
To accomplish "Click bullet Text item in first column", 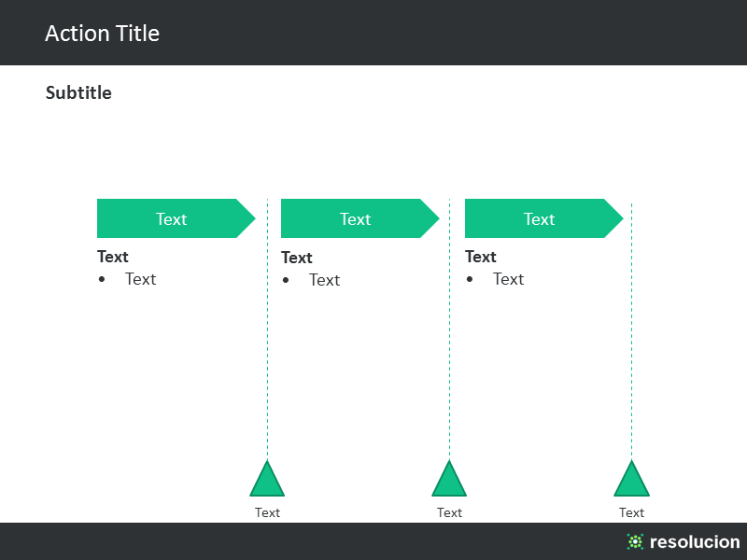I will [x=141, y=279].
